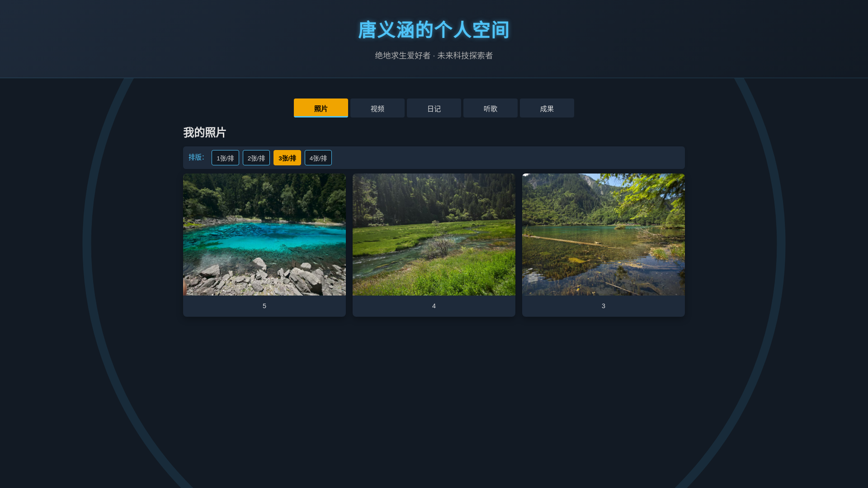Open the green meadow stream photo 4
868x488 pixels.
coord(434,235)
